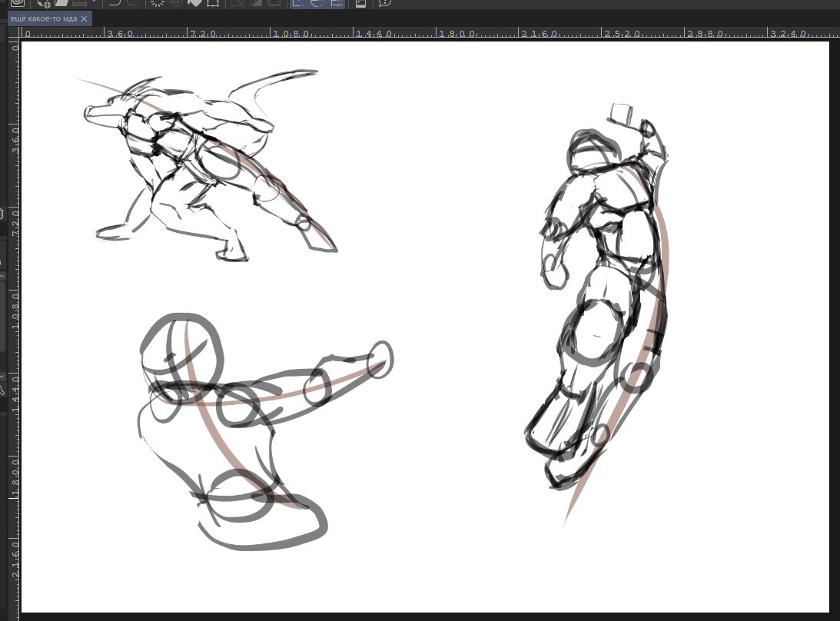
Task: Close the "ещё какое-то мда" tab
Action: (x=84, y=18)
